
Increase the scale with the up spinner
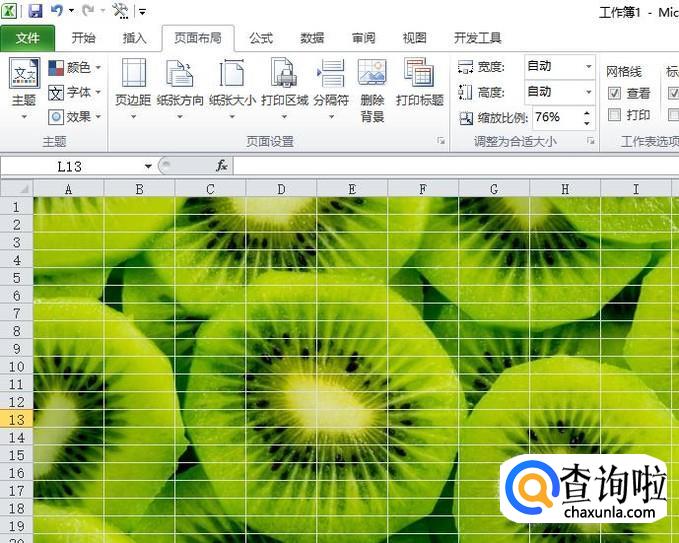point(587,113)
